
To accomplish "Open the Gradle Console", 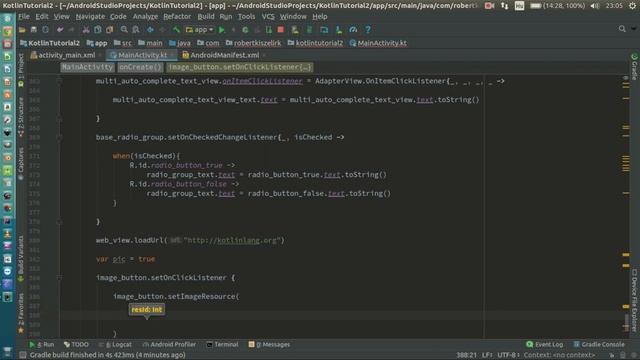I will coord(599,344).
